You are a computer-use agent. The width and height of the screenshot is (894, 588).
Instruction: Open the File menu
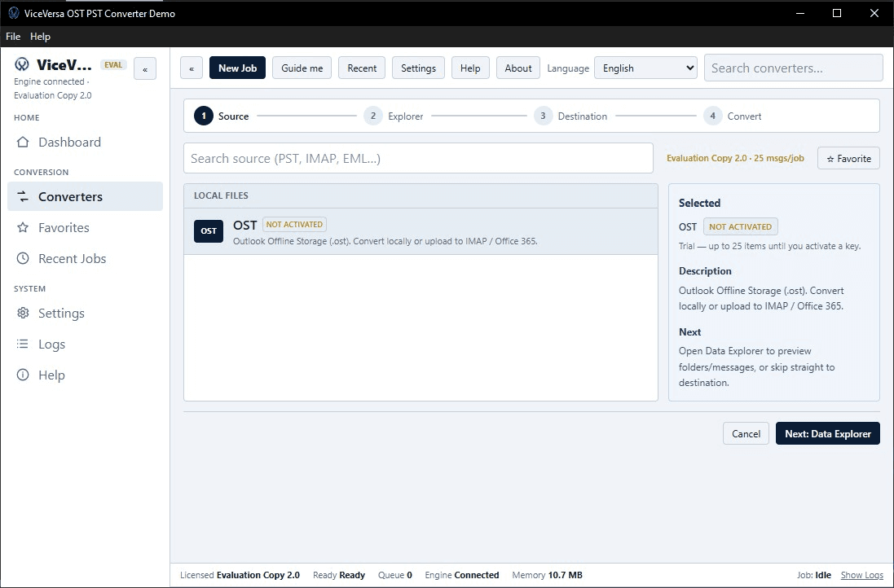click(13, 37)
